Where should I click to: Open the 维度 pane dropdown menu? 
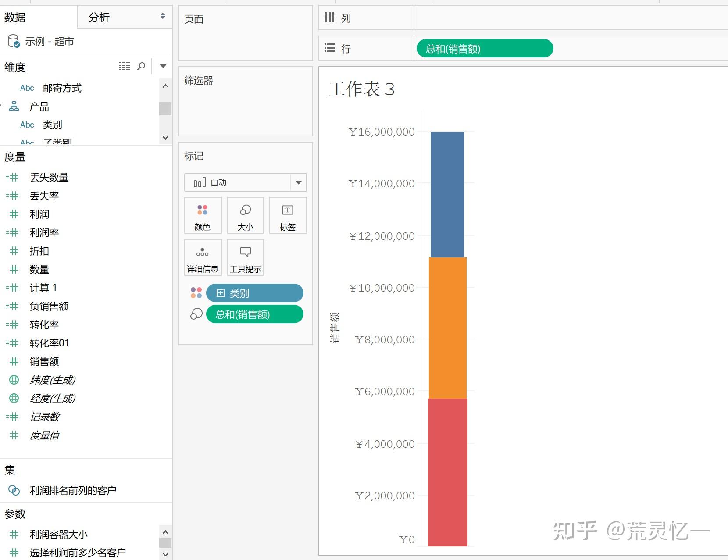coord(163,66)
